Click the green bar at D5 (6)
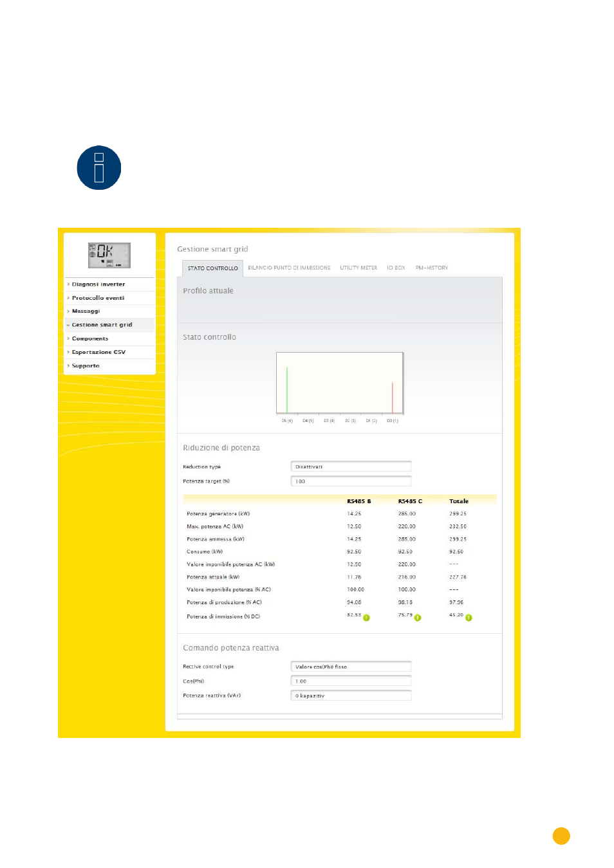 [287, 390]
